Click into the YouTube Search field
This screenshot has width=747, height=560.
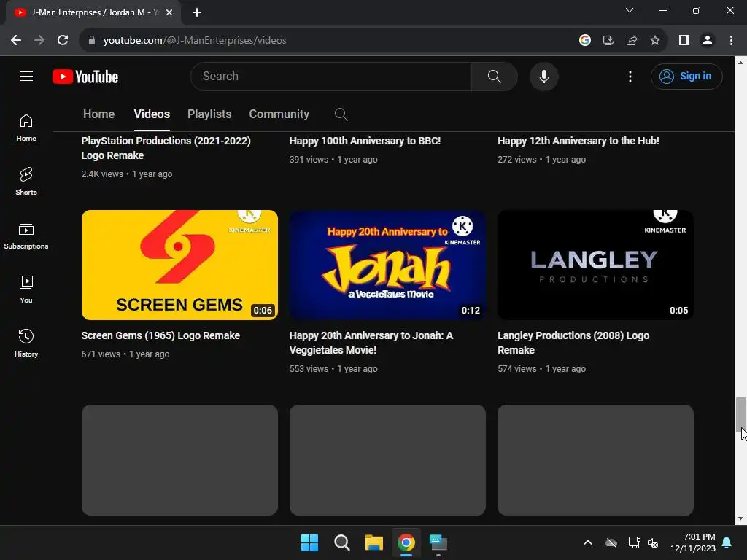[331, 76]
